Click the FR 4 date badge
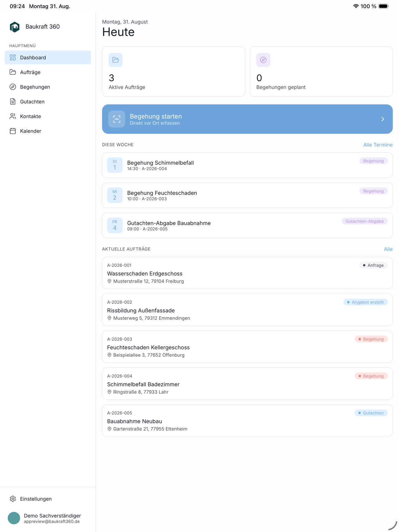Viewport: 399px width, 532px height. (x=115, y=225)
